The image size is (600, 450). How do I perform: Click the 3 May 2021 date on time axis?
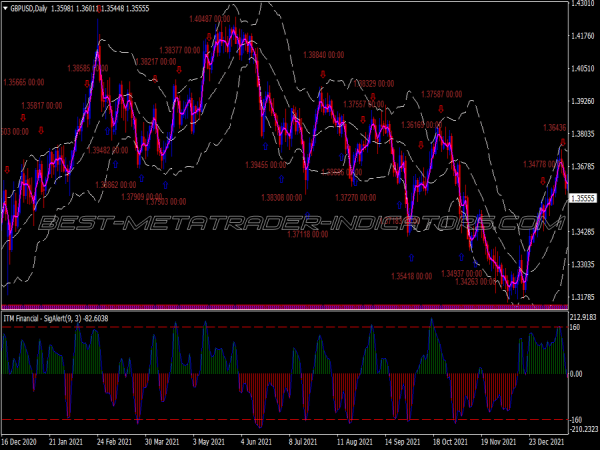coord(209,442)
